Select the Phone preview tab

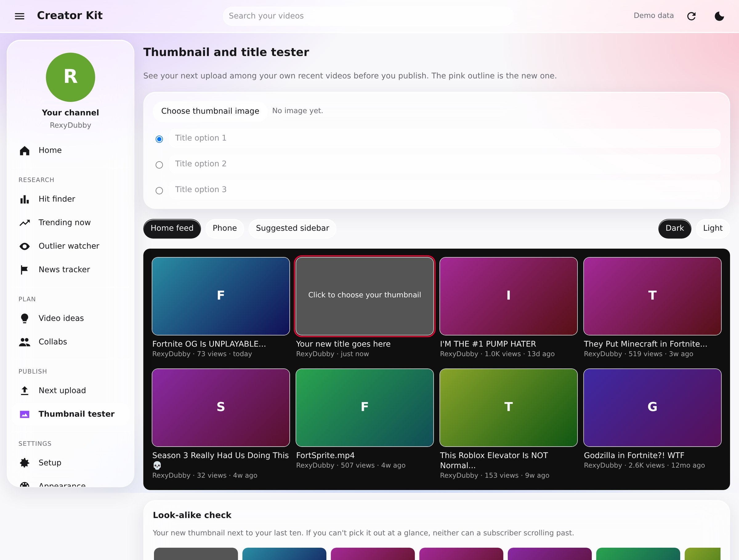(x=224, y=229)
